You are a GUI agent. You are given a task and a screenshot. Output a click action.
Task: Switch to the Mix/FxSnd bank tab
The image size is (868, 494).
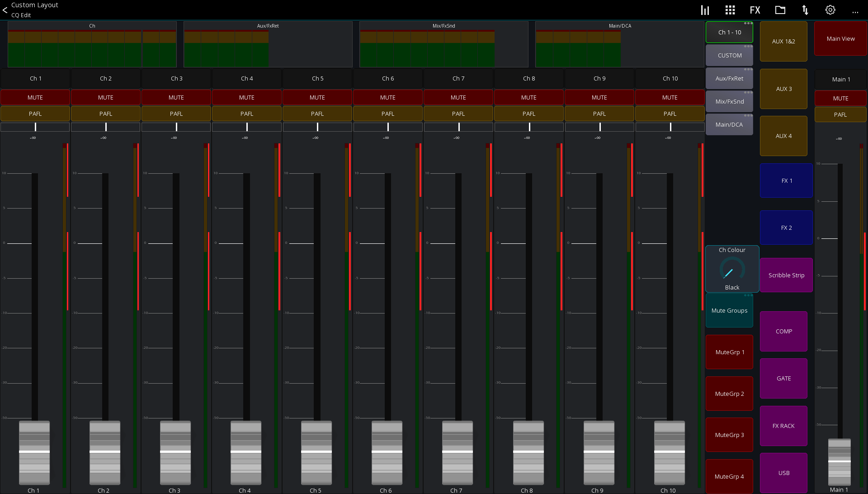click(729, 101)
